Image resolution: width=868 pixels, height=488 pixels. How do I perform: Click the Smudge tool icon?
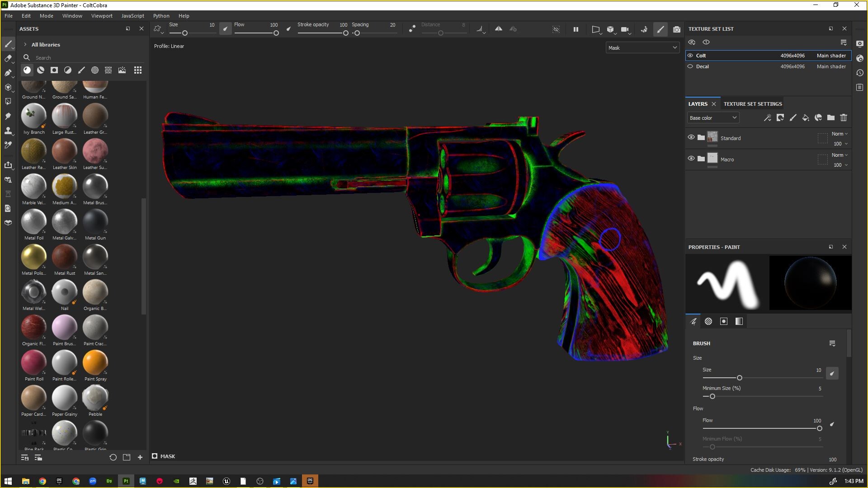tap(8, 116)
